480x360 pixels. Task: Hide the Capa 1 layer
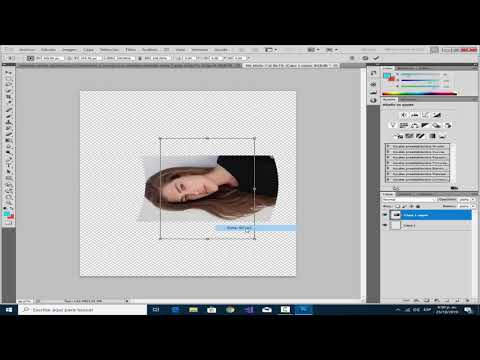pyautogui.click(x=385, y=225)
